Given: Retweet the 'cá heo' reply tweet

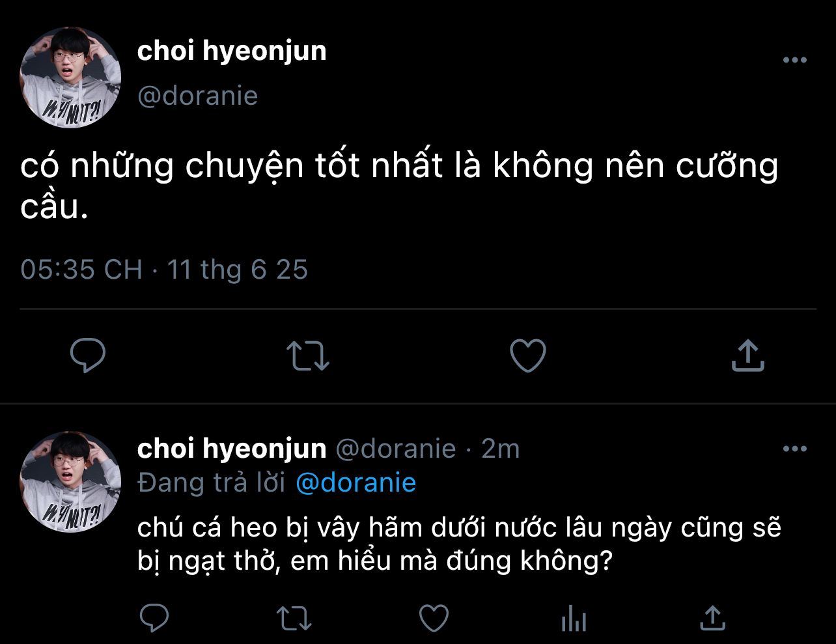Looking at the screenshot, I should (294, 618).
